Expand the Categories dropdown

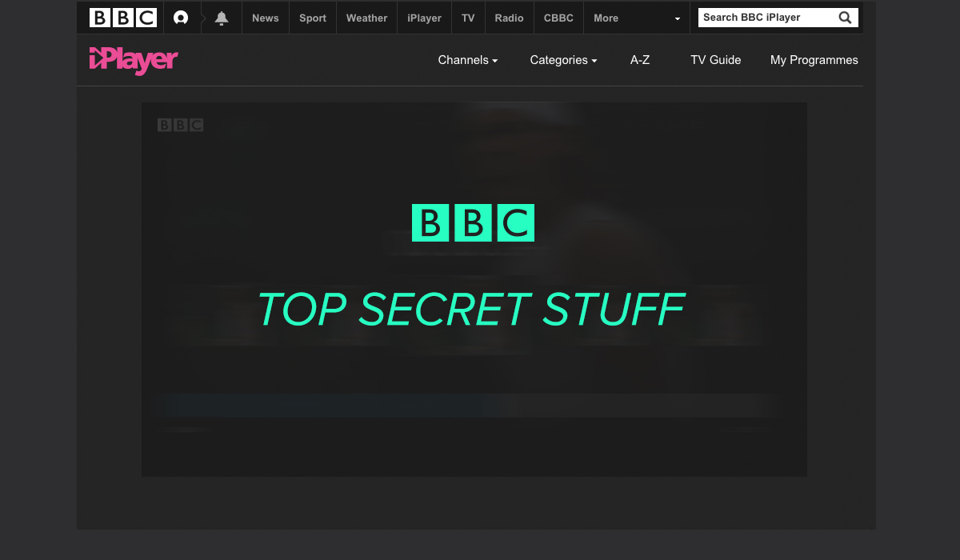coord(563,60)
